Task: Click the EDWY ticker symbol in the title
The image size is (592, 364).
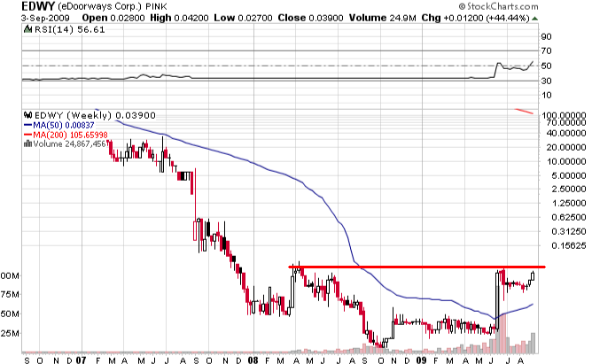Action: [x=38, y=6]
